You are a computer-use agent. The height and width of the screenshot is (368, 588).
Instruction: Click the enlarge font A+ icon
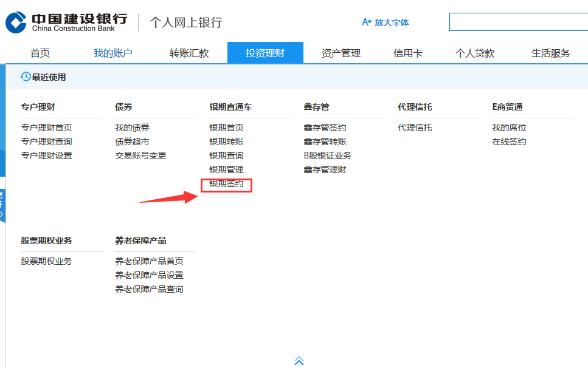coord(366,22)
